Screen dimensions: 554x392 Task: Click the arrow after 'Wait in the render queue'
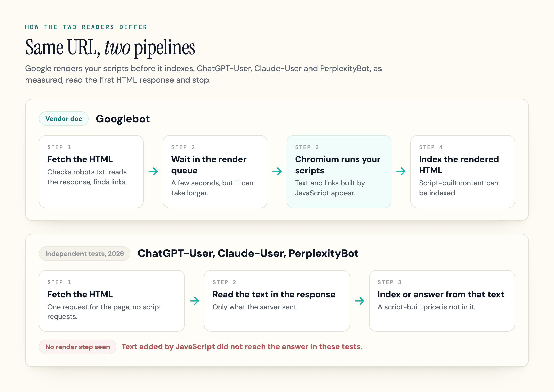click(x=277, y=172)
